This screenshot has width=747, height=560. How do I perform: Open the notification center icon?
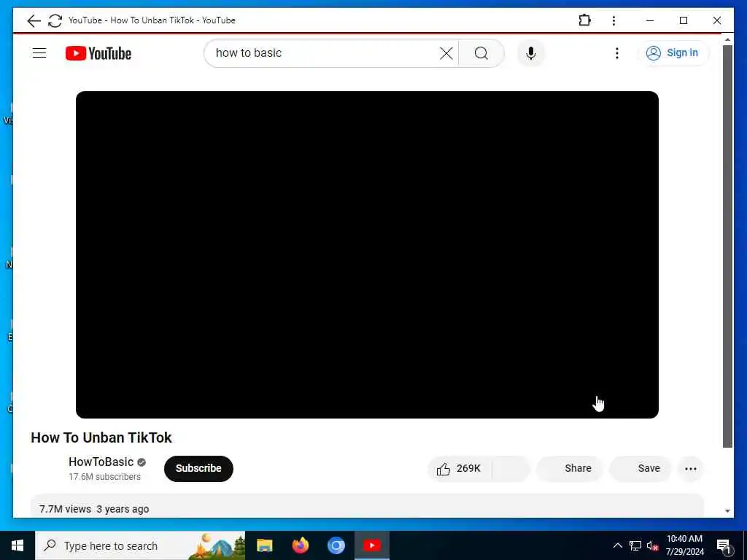[724, 546]
